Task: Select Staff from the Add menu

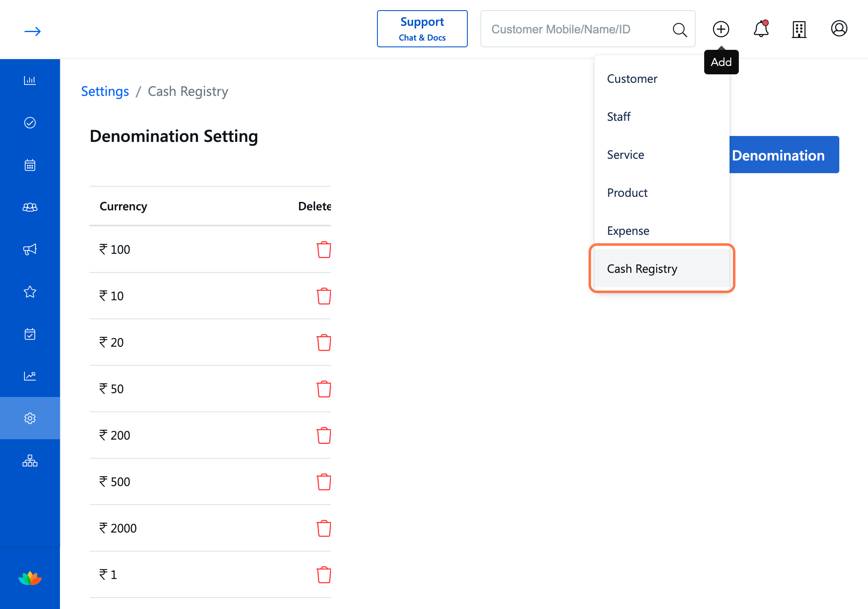Action: 662,117
